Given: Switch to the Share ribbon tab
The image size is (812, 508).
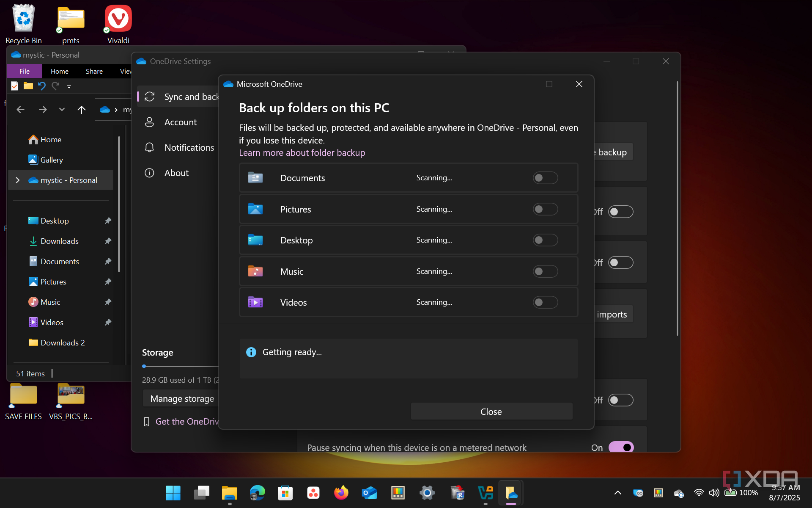Looking at the screenshot, I should click(x=94, y=71).
